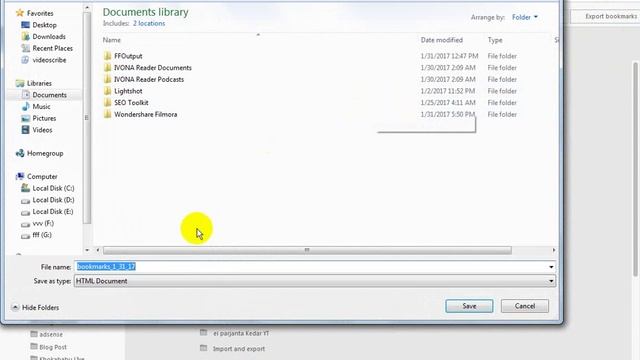Screen dimensions: 640x360
Task: Click el parjanta Kedar YT item behind dialog
Action: [241, 333]
